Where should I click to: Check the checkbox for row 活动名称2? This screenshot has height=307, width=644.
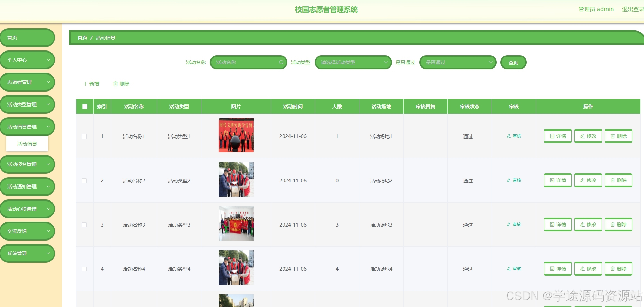84,181
